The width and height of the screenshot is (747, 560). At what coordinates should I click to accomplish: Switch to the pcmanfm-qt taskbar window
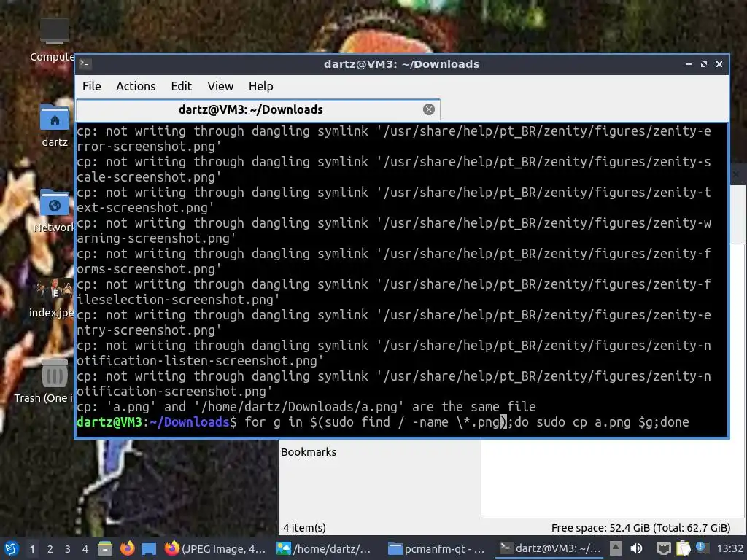(x=436, y=548)
